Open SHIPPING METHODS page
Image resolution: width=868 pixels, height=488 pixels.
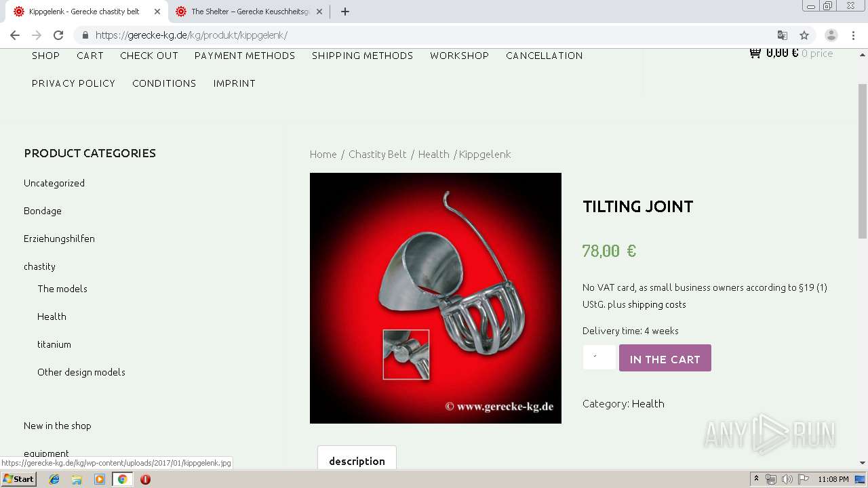(363, 56)
